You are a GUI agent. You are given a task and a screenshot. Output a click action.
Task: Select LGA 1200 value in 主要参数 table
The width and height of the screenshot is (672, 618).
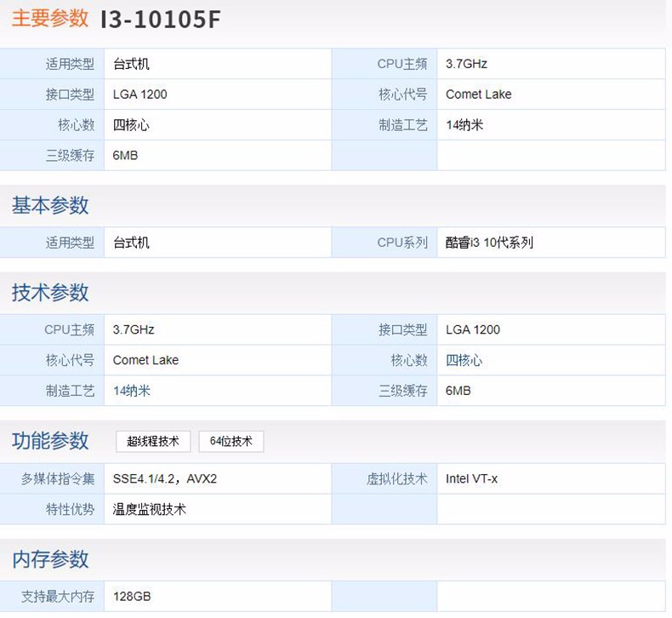pos(140,94)
